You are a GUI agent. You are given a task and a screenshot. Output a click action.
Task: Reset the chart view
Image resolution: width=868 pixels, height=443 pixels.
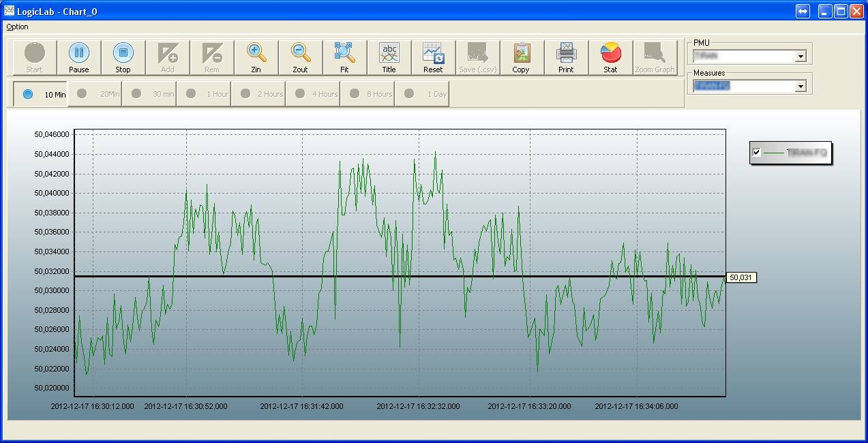(x=433, y=57)
